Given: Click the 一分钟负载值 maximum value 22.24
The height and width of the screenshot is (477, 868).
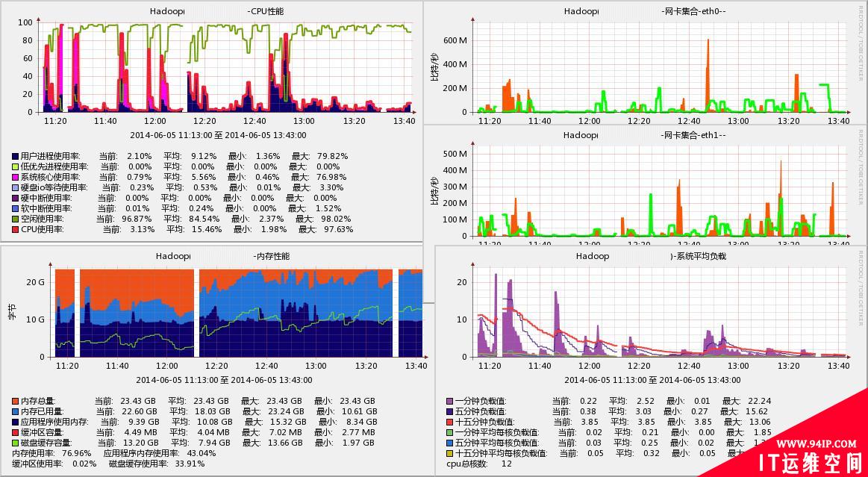Looking at the screenshot, I should click(x=760, y=401).
